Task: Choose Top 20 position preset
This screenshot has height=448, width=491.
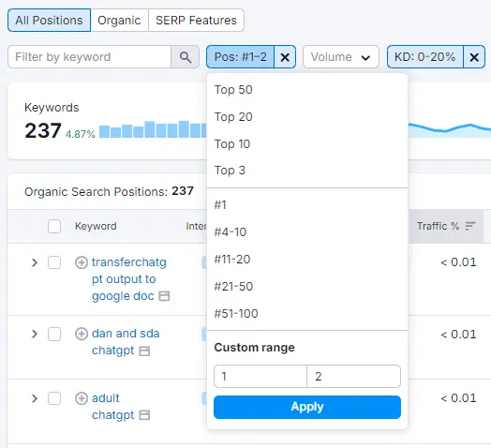Action: (x=307, y=117)
